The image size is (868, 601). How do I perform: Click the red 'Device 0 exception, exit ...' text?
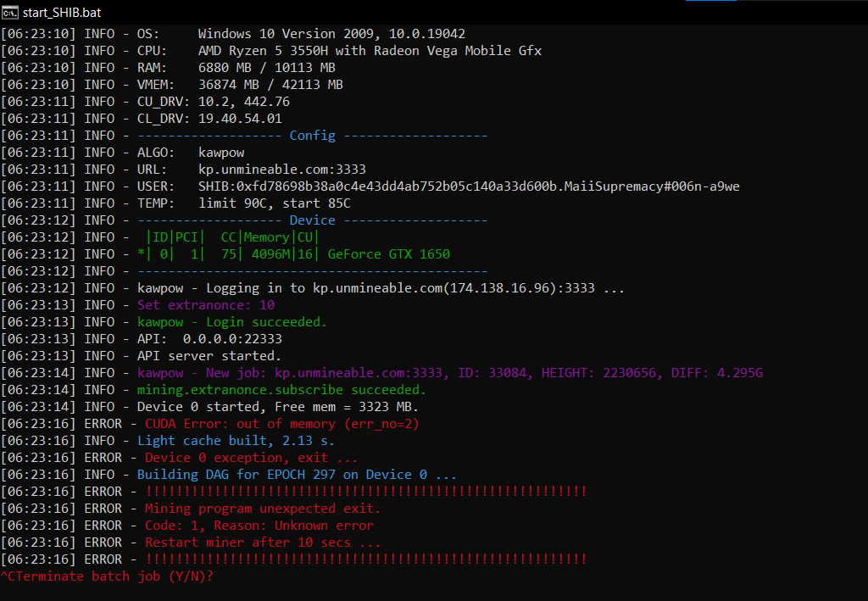(251, 459)
